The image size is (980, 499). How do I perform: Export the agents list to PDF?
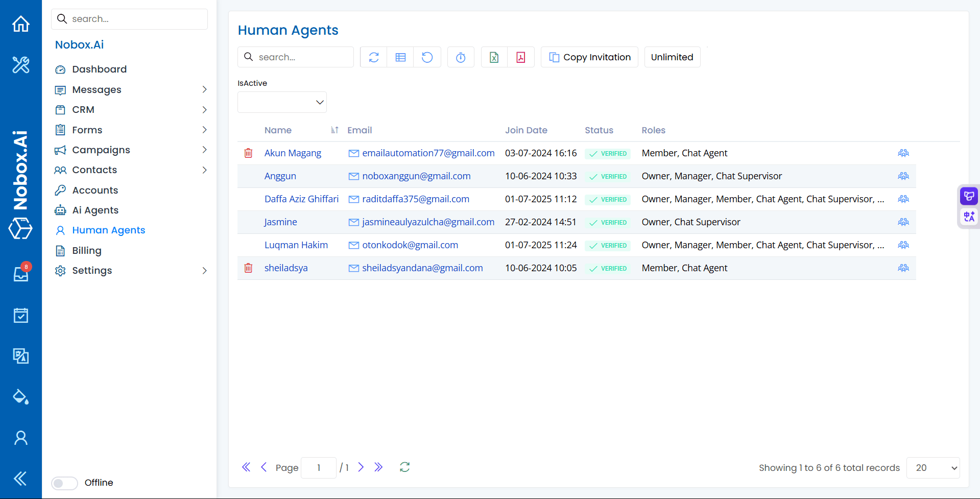(520, 57)
